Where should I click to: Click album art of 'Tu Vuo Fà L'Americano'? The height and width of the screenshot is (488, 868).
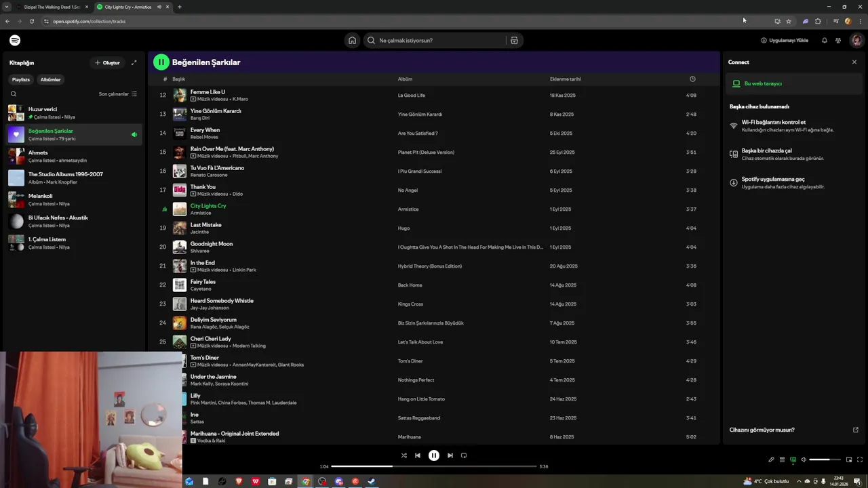click(x=180, y=171)
